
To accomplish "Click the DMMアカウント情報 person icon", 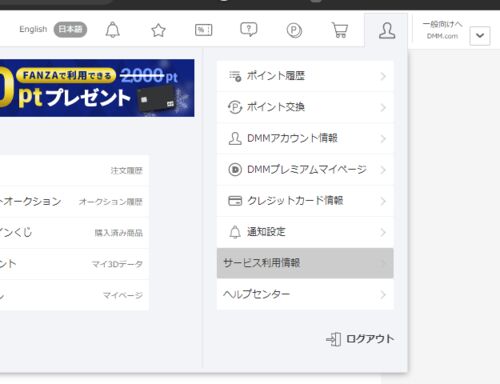I will 235,138.
